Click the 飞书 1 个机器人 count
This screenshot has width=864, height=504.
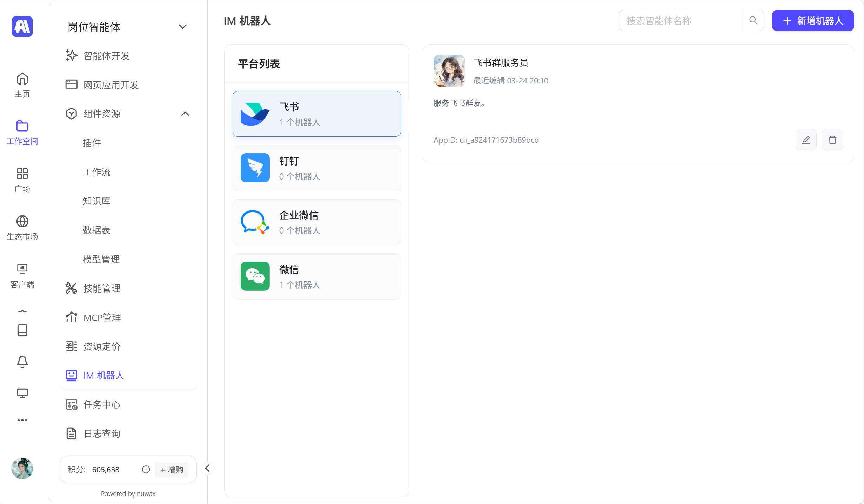300,122
